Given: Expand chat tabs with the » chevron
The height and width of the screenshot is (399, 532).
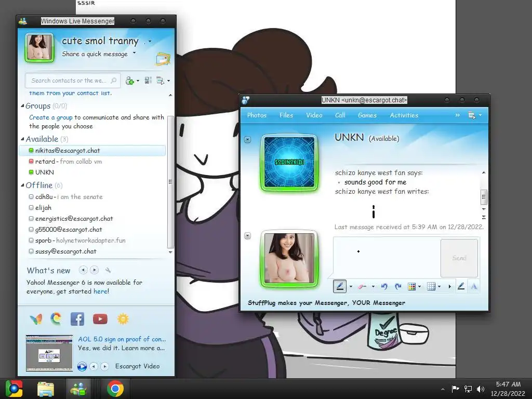Looking at the screenshot, I should click(457, 115).
